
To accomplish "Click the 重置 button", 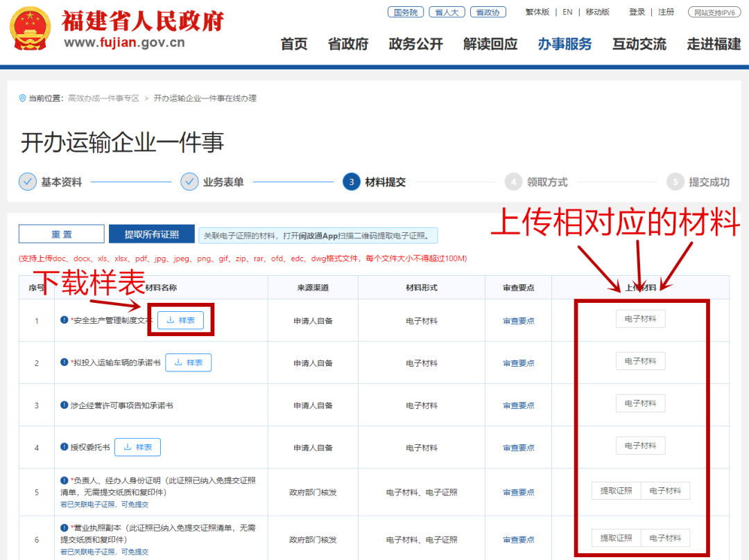I will [61, 234].
